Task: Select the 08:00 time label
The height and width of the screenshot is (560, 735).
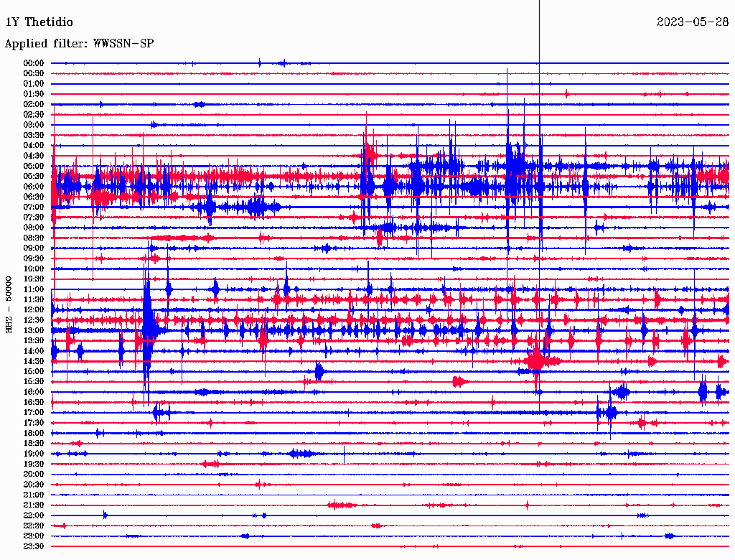Action: [34, 228]
